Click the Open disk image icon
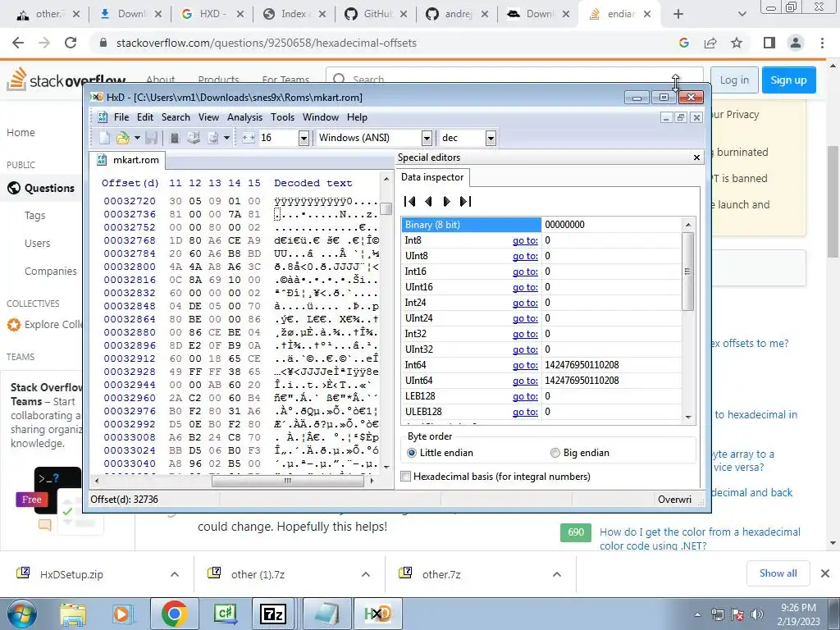This screenshot has width=840, height=630. (x=212, y=138)
